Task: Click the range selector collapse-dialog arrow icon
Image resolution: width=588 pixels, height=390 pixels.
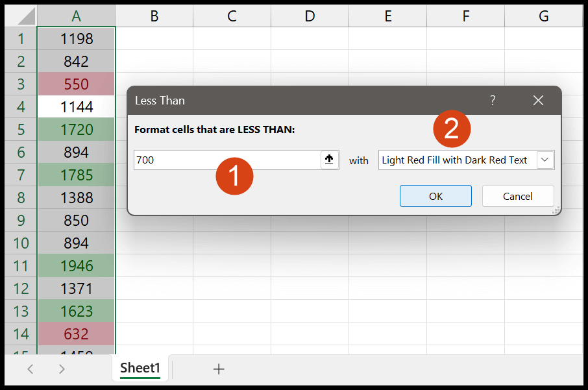Action: pyautogui.click(x=329, y=160)
